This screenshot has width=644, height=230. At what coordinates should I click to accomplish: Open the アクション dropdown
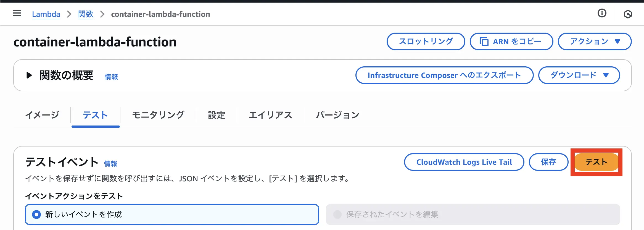click(x=595, y=41)
